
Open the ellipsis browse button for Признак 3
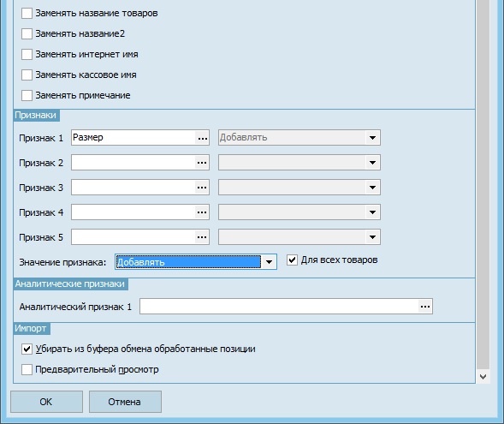[x=202, y=188]
